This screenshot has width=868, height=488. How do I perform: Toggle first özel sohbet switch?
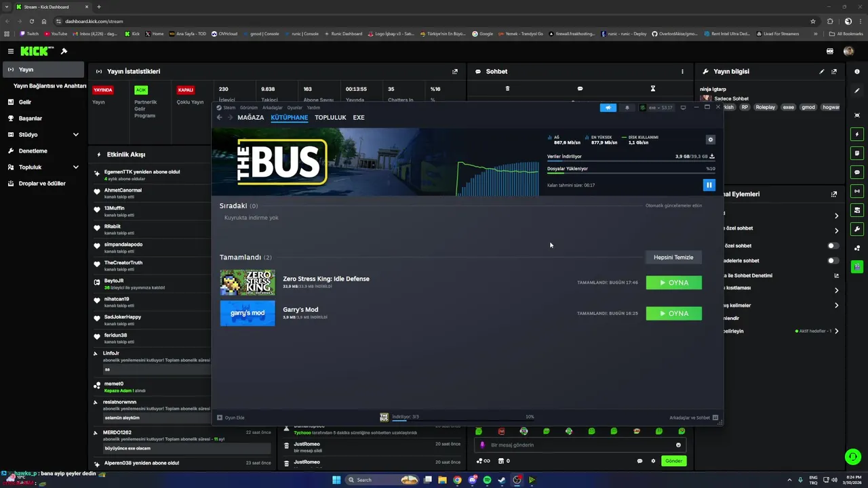click(833, 245)
